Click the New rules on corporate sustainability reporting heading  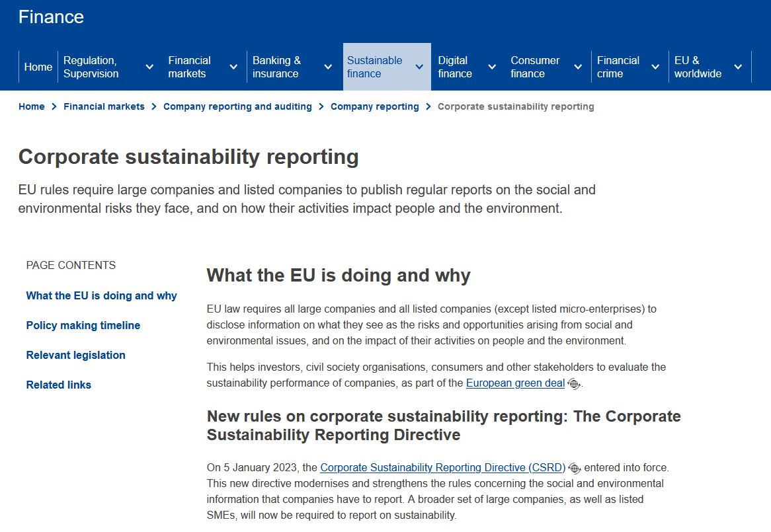[x=444, y=426]
